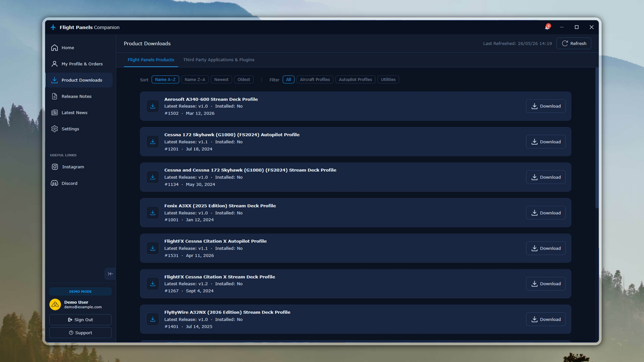Download FlightFX Citation X Autopilot Profile
Screen dimensions: 644x362
[546, 248]
